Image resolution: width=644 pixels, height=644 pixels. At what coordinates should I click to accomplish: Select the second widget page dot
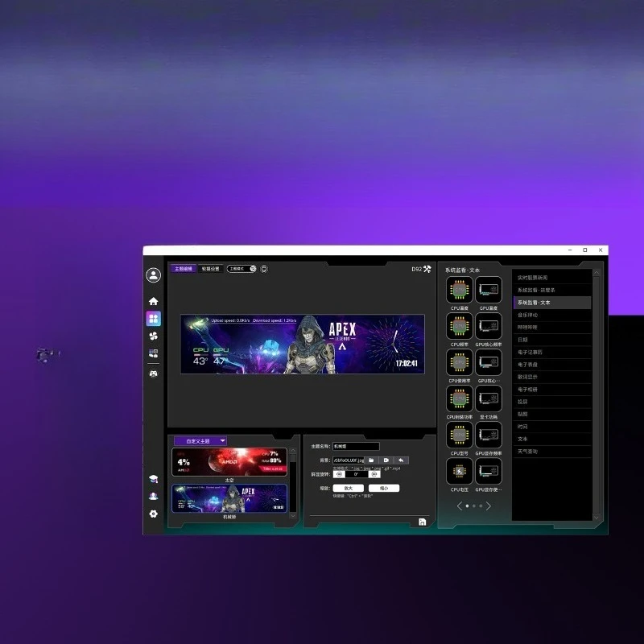click(474, 506)
